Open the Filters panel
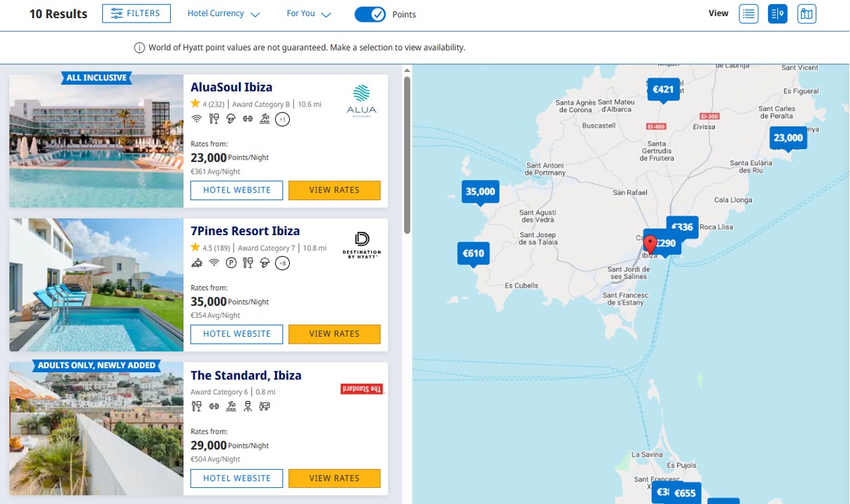 137,13
